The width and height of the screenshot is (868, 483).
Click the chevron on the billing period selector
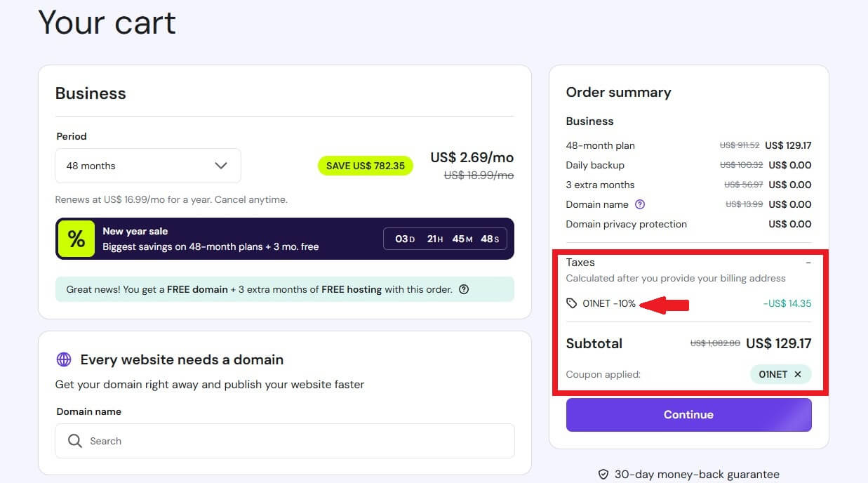coord(222,166)
